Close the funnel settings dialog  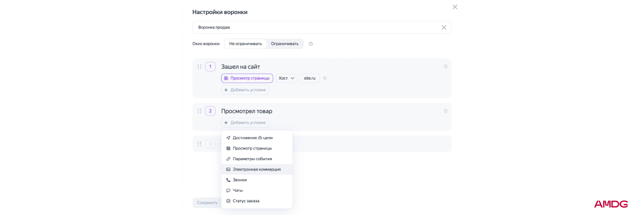click(x=455, y=7)
